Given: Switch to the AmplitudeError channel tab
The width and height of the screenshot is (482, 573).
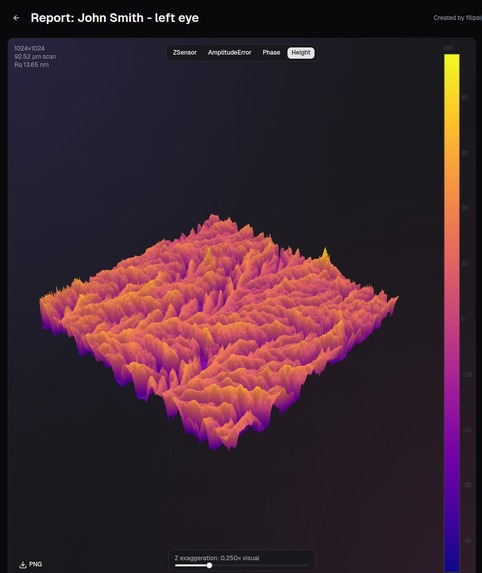Looking at the screenshot, I should pyautogui.click(x=229, y=53).
